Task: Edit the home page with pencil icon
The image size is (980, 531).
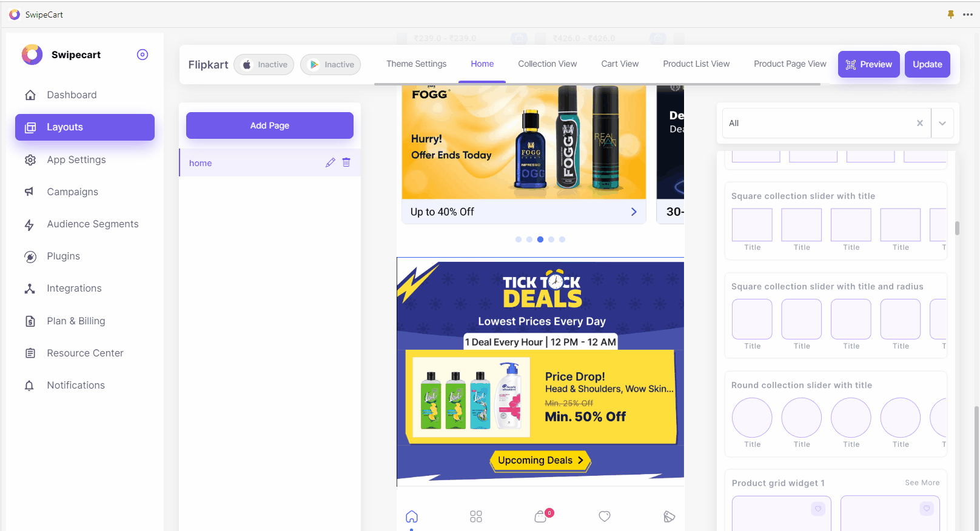Action: coord(330,162)
